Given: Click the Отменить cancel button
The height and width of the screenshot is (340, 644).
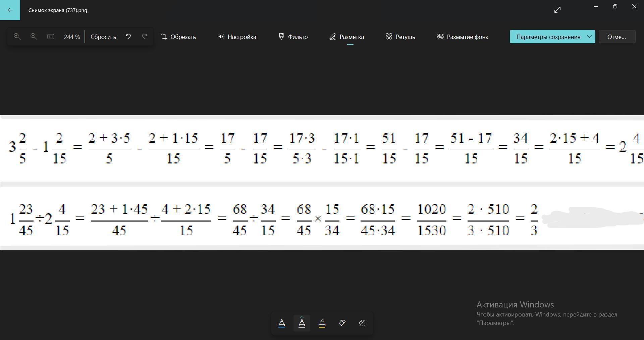Looking at the screenshot, I should tap(617, 37).
